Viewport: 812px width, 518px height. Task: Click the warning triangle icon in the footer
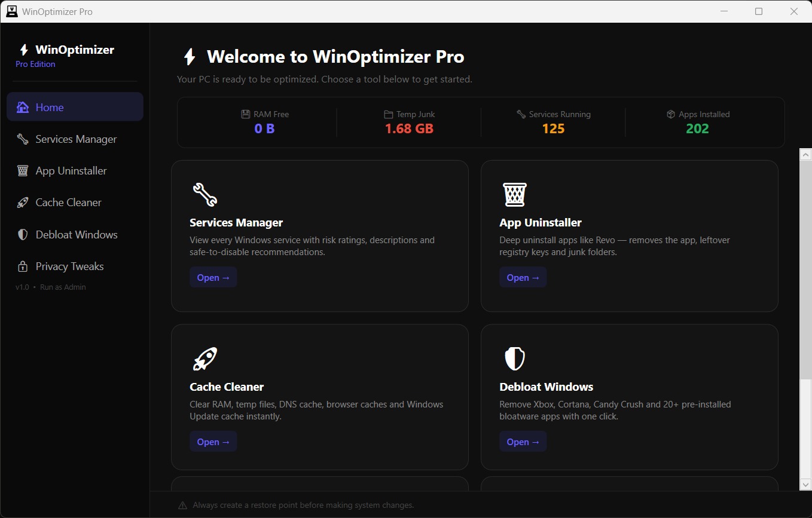(x=182, y=505)
